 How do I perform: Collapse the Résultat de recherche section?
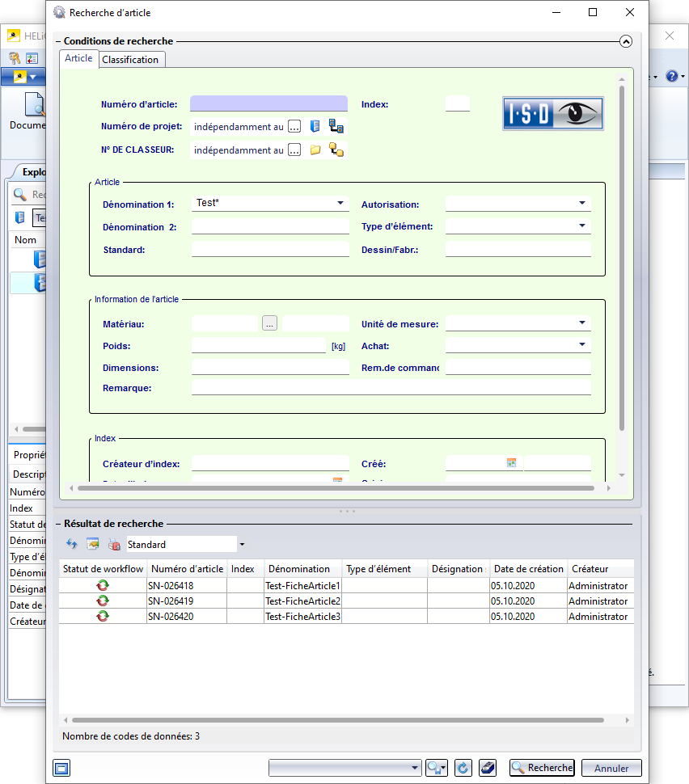[x=58, y=524]
